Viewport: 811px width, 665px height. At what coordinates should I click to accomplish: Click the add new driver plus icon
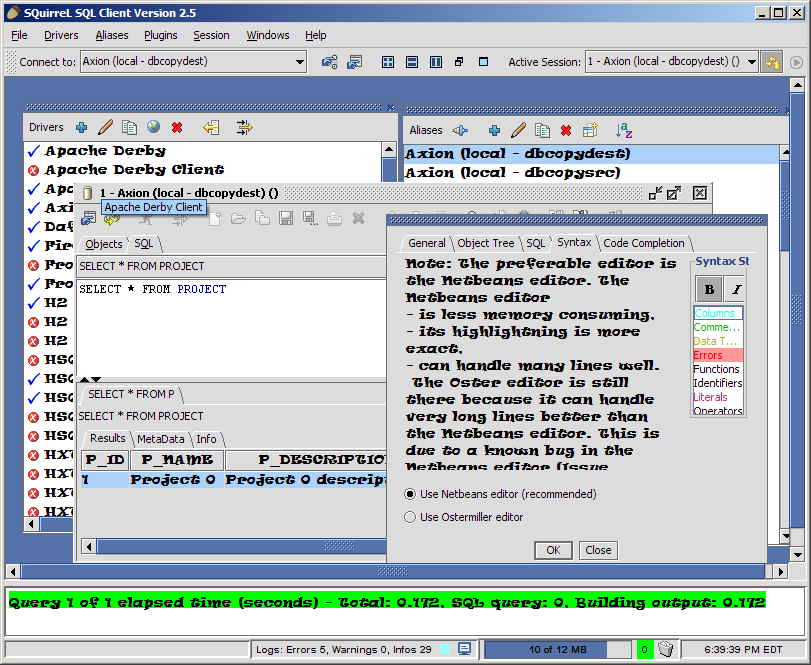pyautogui.click(x=81, y=127)
